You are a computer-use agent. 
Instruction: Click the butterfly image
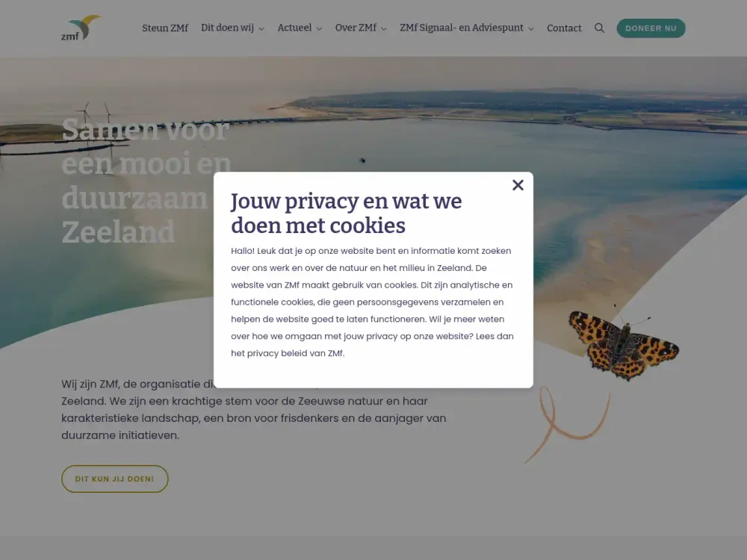(x=623, y=343)
